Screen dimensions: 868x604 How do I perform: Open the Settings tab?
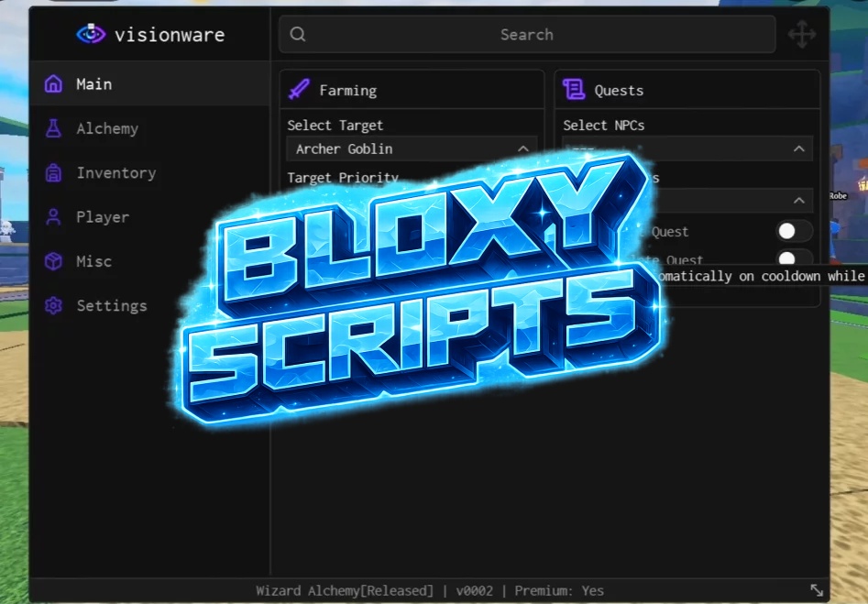point(149,305)
